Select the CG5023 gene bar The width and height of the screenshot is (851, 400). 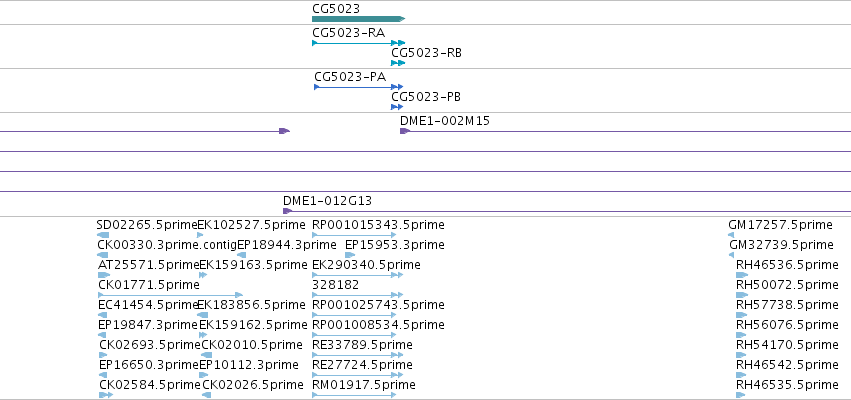click(x=359, y=19)
